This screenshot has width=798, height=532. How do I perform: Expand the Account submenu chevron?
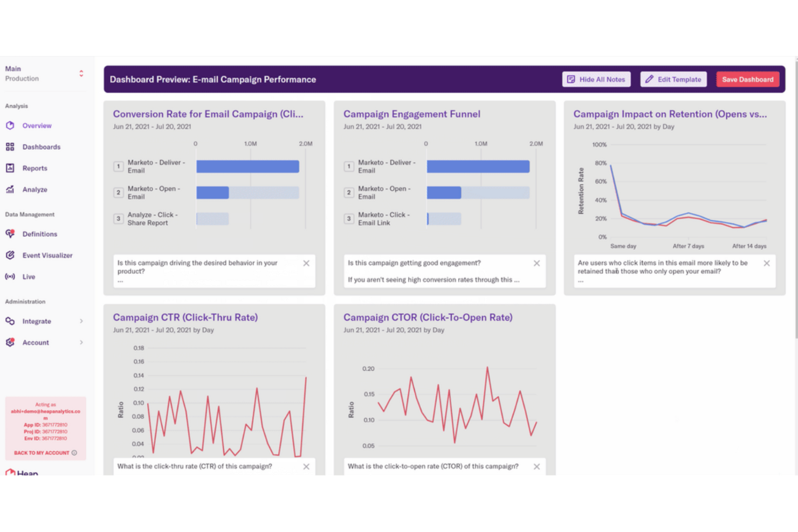click(81, 342)
